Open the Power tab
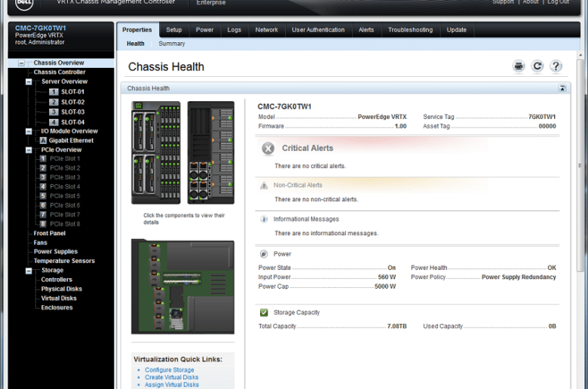This screenshot has width=588, height=389. 205,30
